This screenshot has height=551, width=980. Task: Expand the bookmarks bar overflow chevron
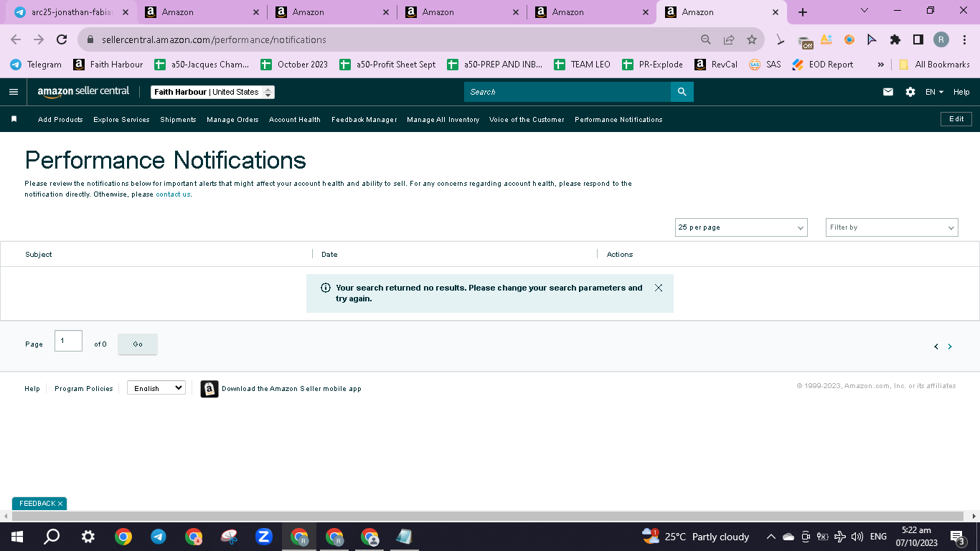880,65
